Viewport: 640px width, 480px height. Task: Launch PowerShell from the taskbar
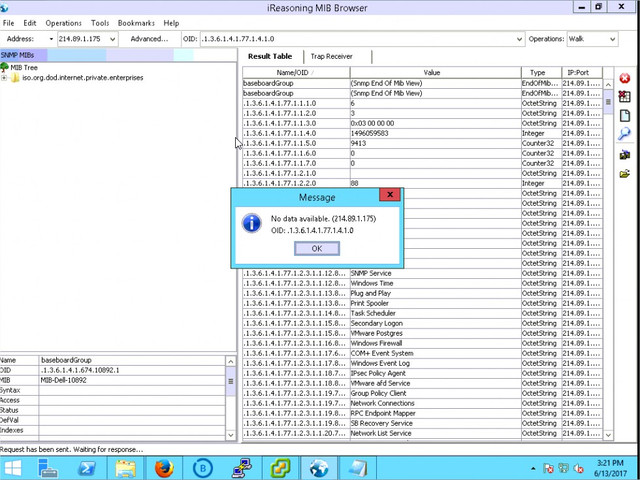[87, 468]
